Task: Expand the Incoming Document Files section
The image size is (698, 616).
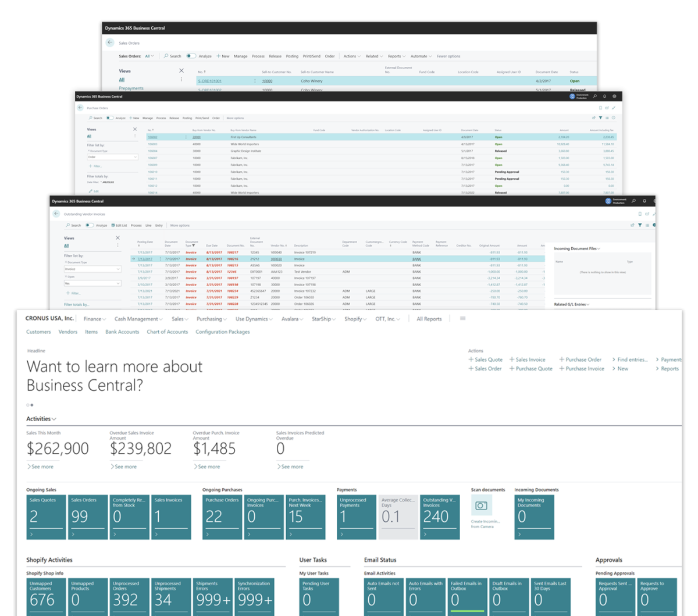Action: tap(577, 248)
